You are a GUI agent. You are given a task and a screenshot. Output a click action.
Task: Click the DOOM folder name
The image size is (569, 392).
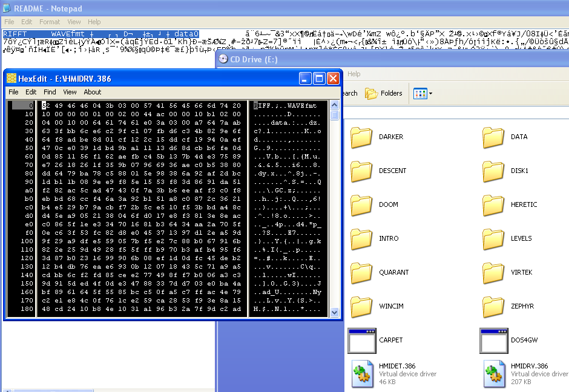(x=388, y=205)
